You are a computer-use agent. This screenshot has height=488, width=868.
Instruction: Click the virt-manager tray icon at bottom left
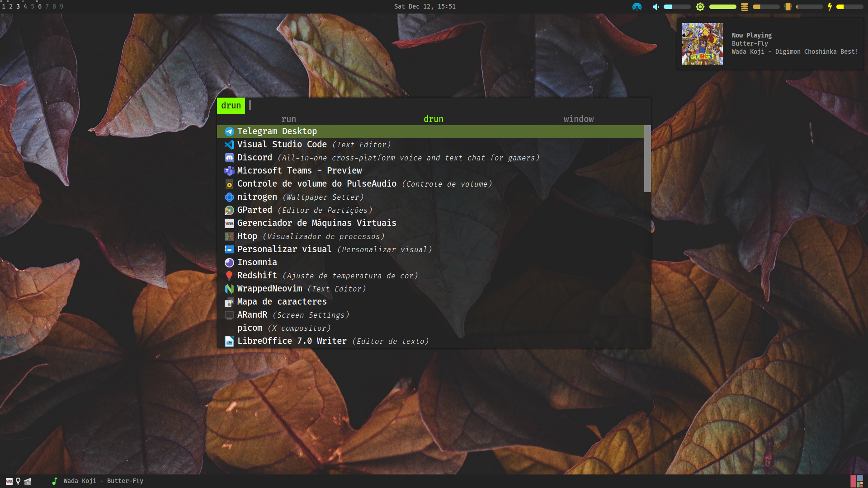coord(9,481)
